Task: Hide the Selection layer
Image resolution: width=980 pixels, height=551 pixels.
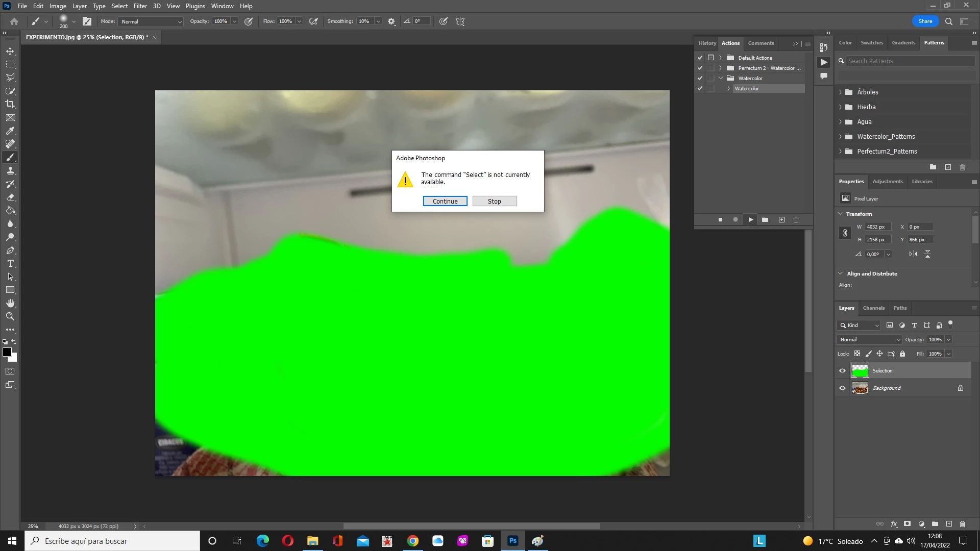Action: pos(842,371)
